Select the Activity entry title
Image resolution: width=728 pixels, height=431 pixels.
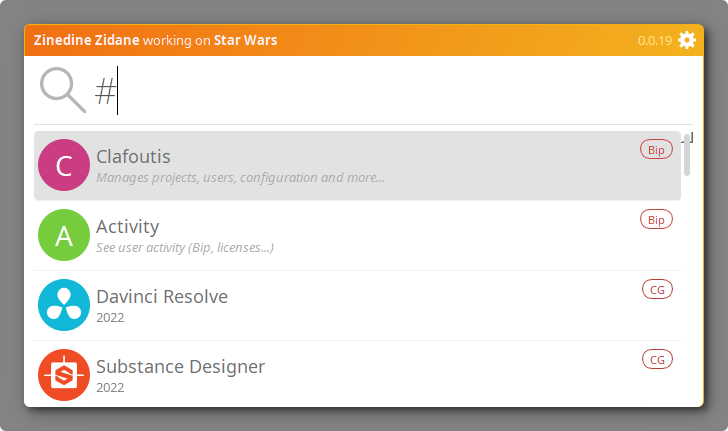tap(127, 227)
